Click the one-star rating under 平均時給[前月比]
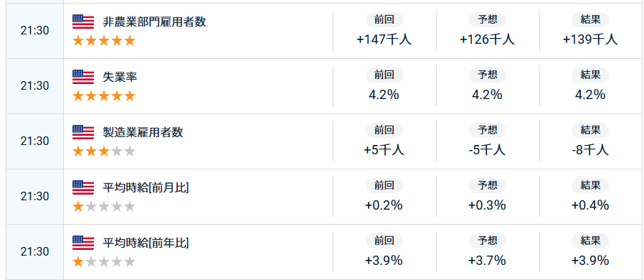Screen dimensions: 644x280 point(104,206)
